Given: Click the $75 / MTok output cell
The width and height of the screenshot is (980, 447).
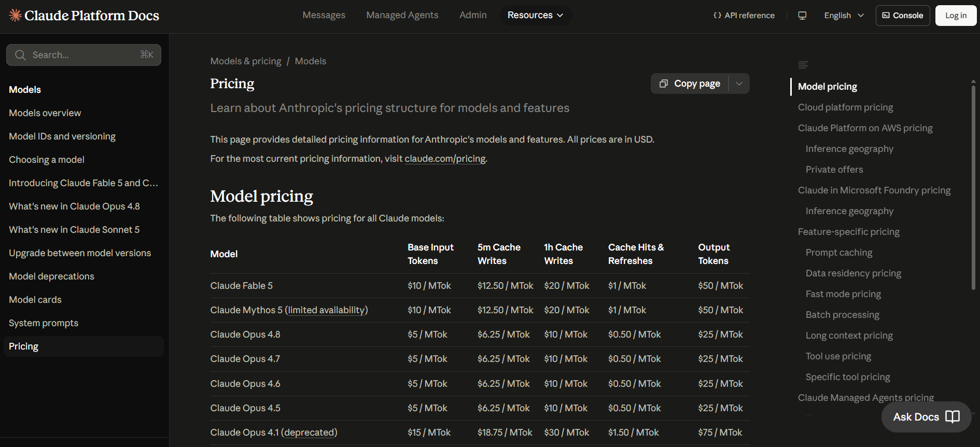Looking at the screenshot, I should (720, 432).
